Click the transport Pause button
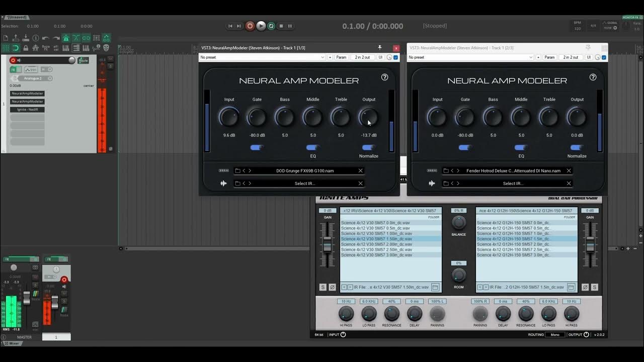The image size is (644, 362). (290, 26)
